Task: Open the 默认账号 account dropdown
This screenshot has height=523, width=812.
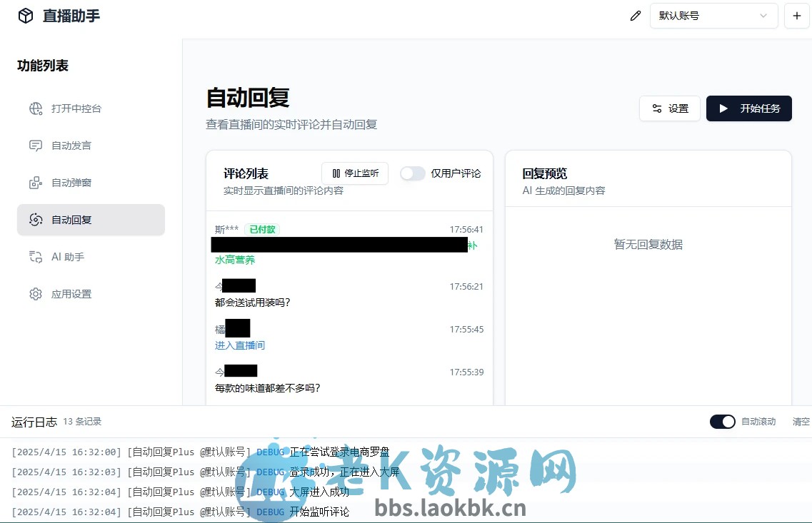Action: [713, 16]
